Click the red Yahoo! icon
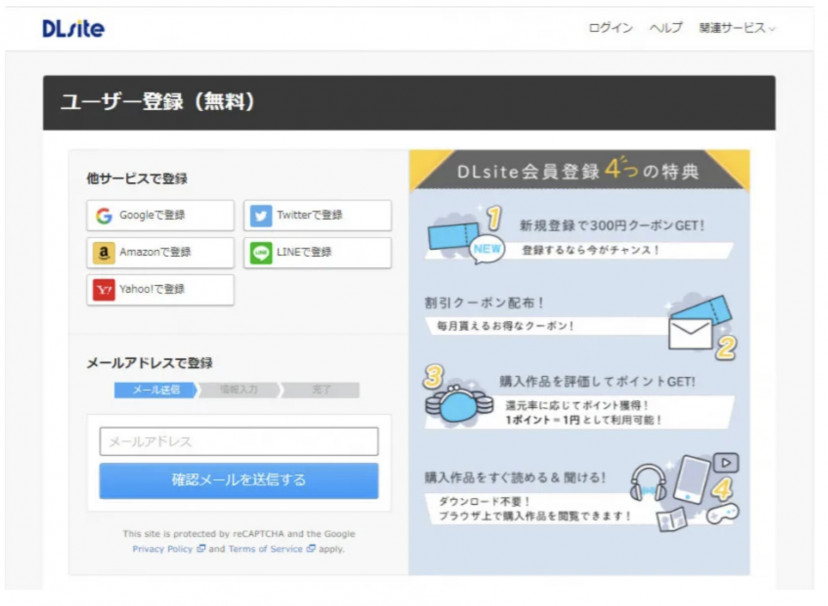 coord(104,290)
